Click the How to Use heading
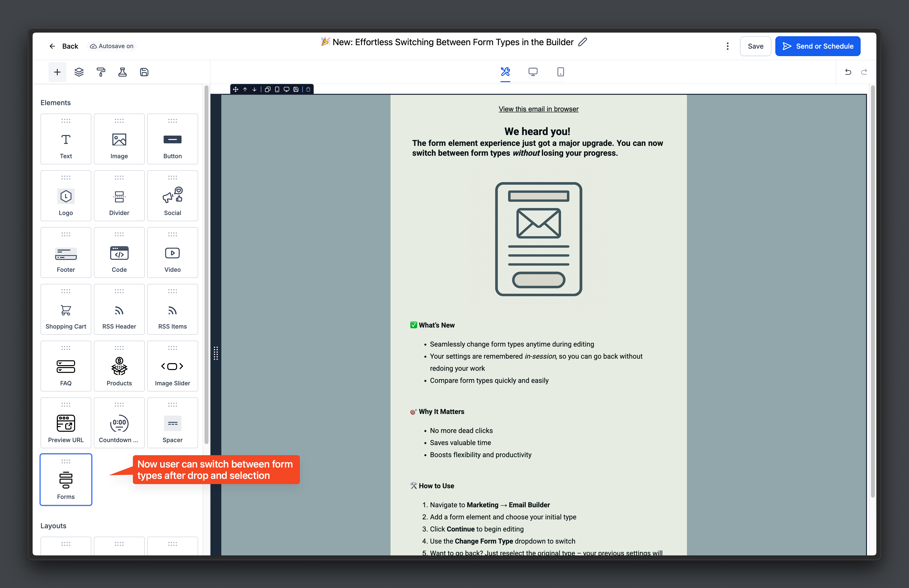Image resolution: width=909 pixels, height=588 pixels. [436, 486]
